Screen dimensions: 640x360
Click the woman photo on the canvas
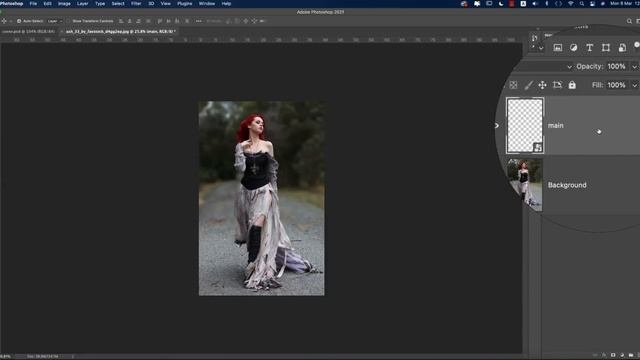[x=262, y=198]
